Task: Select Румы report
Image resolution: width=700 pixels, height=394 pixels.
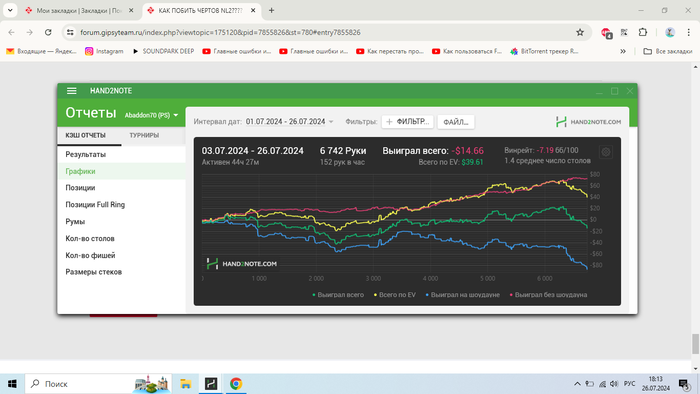Action: click(x=121, y=222)
